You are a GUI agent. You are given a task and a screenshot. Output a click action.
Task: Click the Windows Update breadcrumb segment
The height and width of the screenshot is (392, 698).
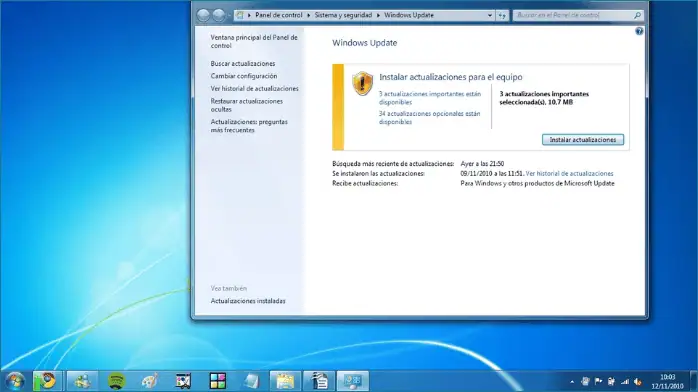409,15
